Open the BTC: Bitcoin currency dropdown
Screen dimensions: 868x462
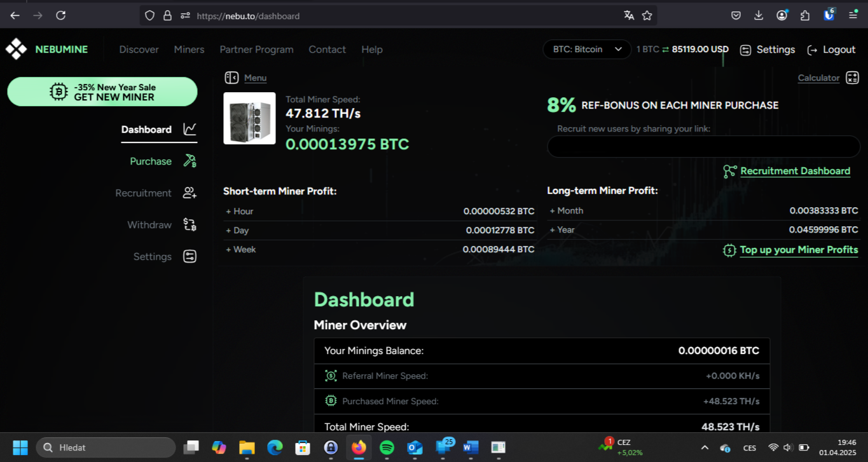(x=587, y=50)
